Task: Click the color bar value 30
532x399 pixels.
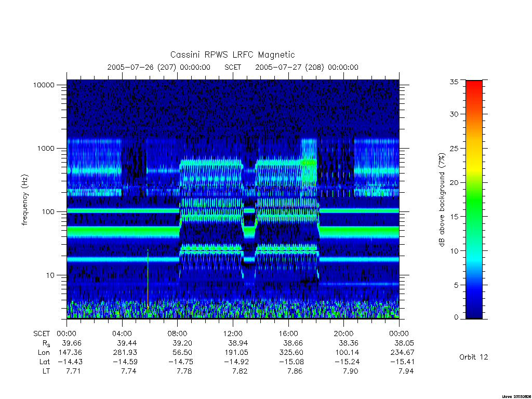Action: coord(454,114)
